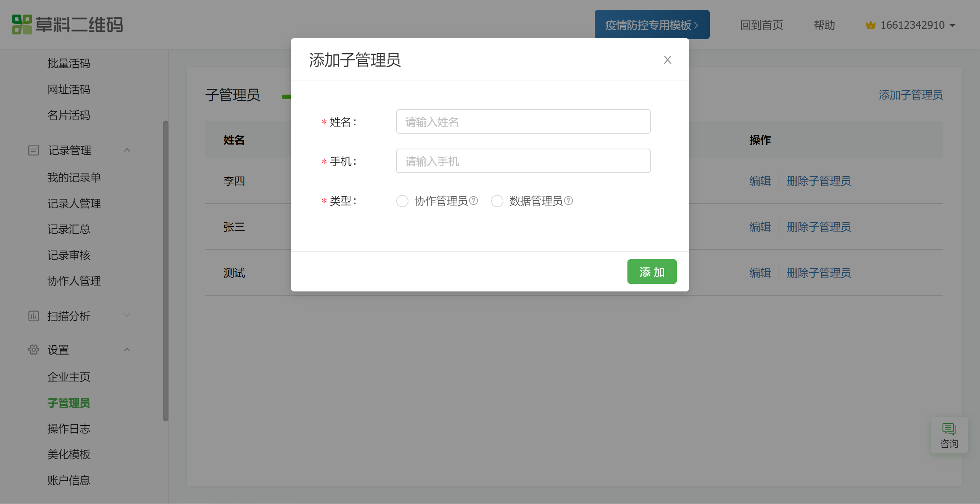Open account dropdown for 16612342910
Screen dimensions: 980x504
point(952,26)
